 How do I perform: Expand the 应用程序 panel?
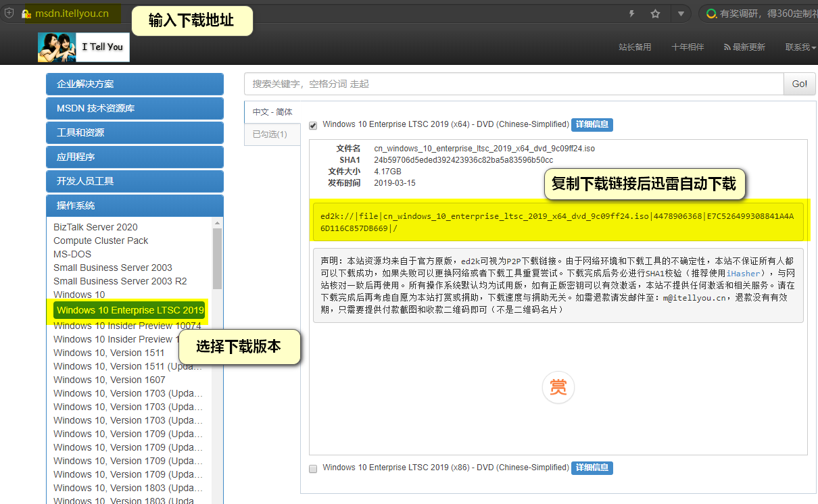tap(135, 157)
